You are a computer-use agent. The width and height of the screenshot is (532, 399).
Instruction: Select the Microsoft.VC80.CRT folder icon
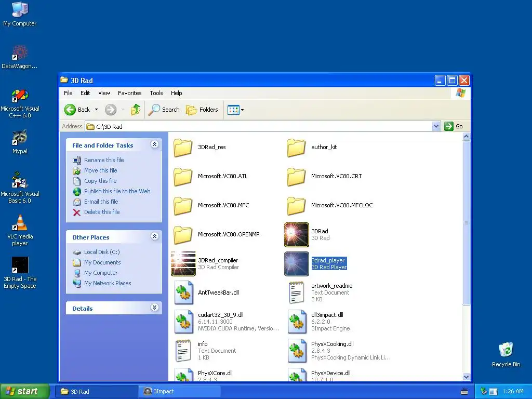click(296, 177)
